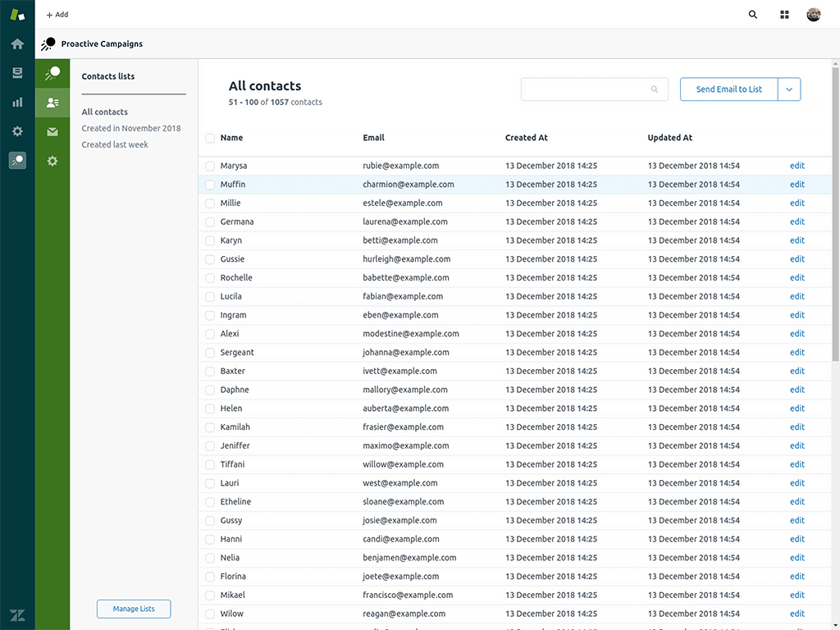Click the Add tab at top

coord(57,15)
